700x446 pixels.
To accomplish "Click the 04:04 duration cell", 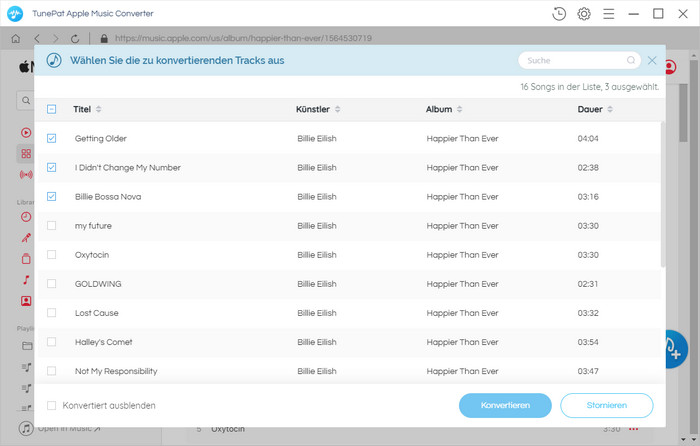I will (588, 138).
